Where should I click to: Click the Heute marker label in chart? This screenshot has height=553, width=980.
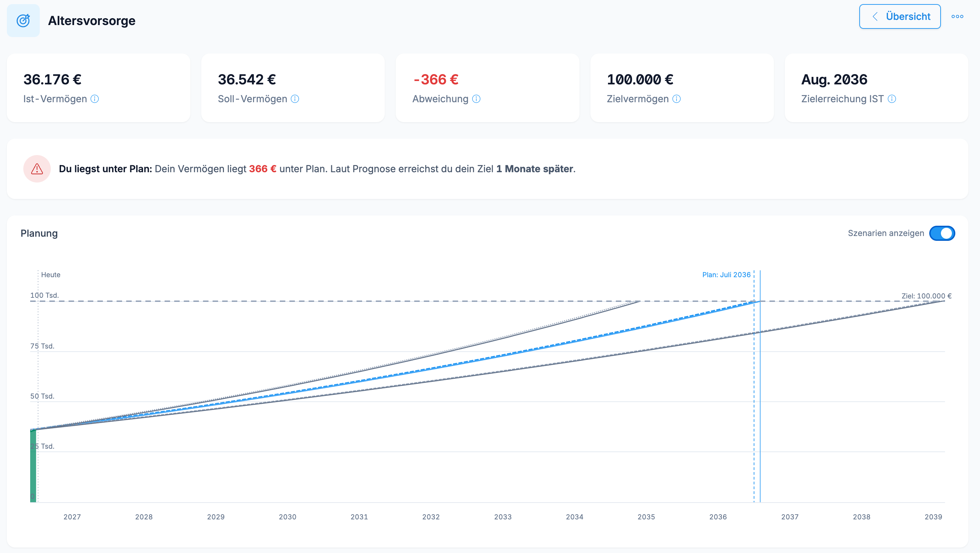point(51,275)
